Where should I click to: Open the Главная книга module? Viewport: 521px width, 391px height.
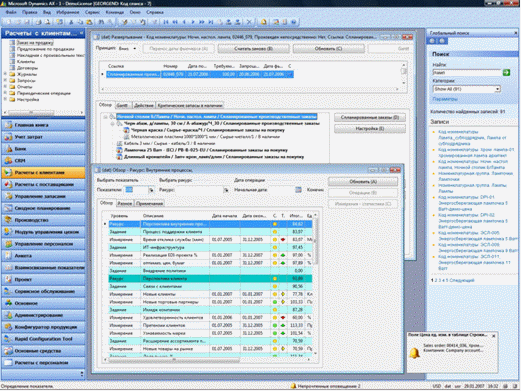(x=43, y=125)
